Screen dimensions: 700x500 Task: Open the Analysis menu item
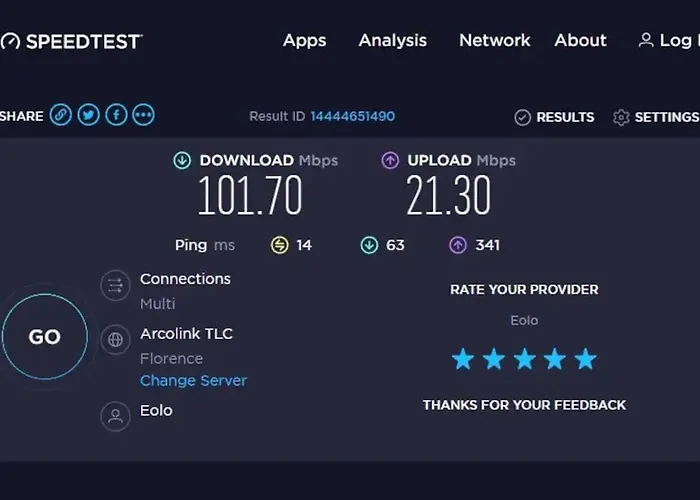pos(392,41)
